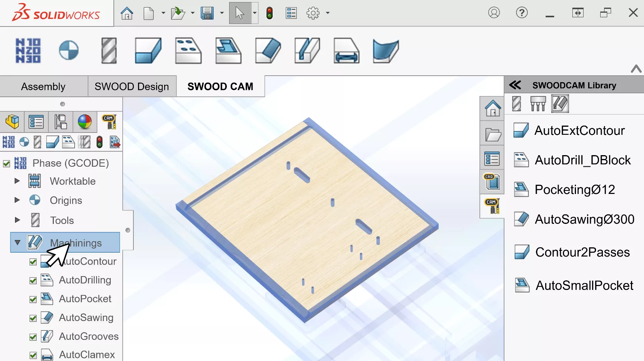Open the PropertyManager tab icon
644x361 pixels.
tap(36, 122)
